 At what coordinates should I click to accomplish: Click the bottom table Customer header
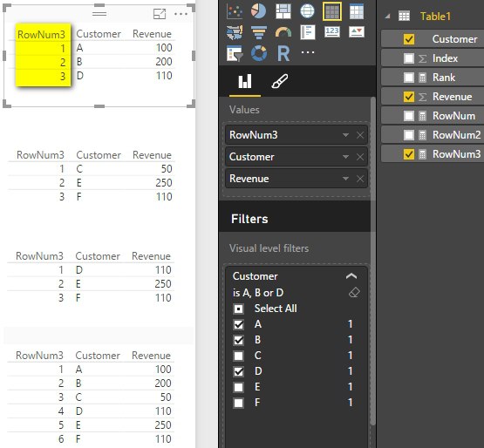click(x=98, y=356)
